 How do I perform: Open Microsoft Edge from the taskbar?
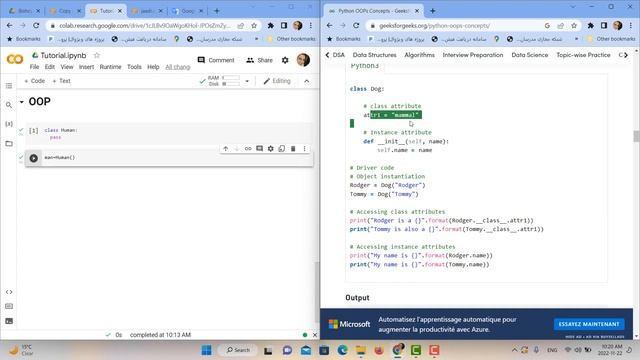pos(342,350)
